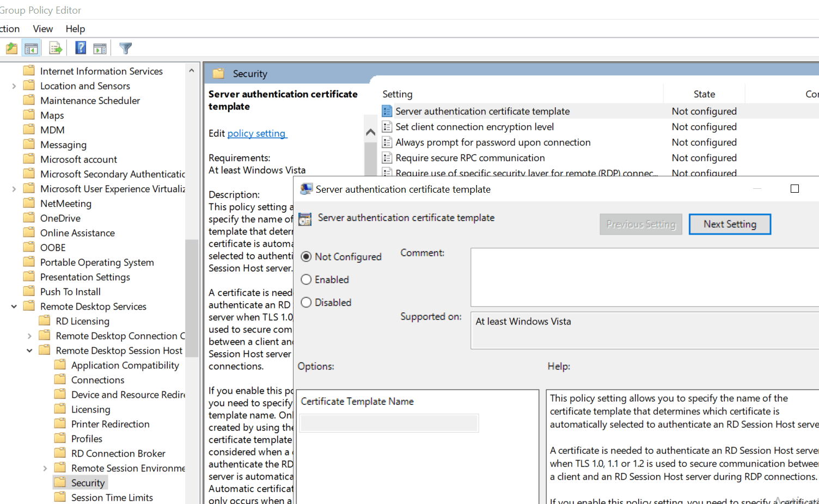This screenshot has height=504, width=819.
Task: Click the Up one level folder icon
Action: [x=11, y=48]
